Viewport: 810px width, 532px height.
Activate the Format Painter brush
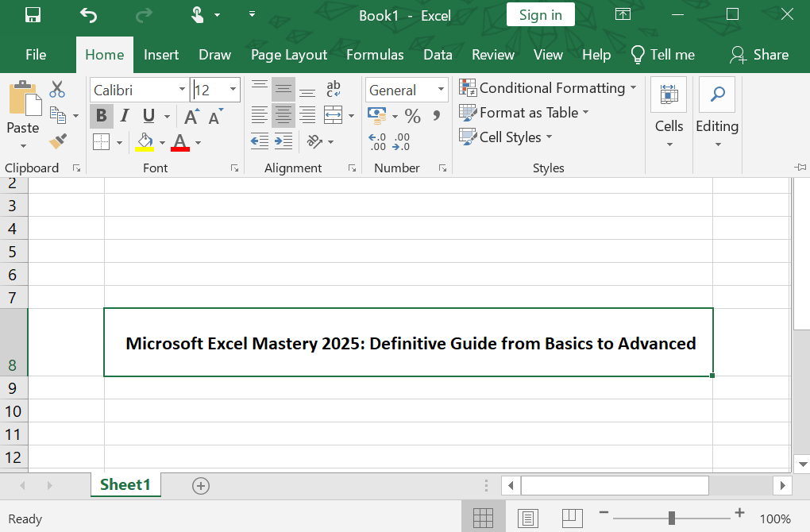coord(57,141)
